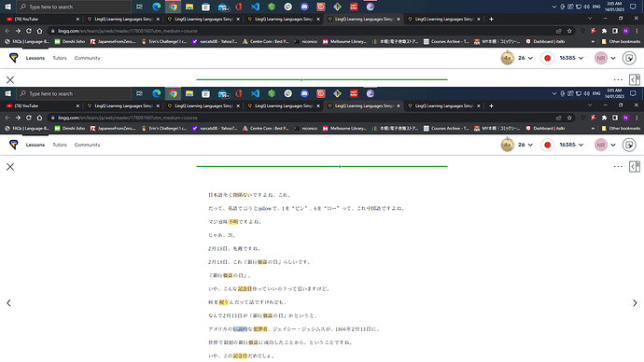Viewport: 644px width, 362px height.
Task: Select the blue highlighted word 伝説的
Action: (240, 328)
